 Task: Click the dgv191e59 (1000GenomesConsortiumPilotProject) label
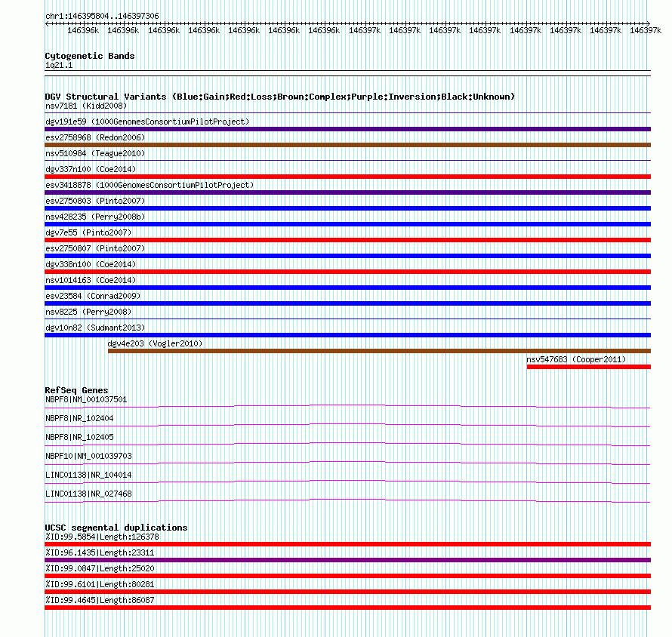[x=147, y=122]
